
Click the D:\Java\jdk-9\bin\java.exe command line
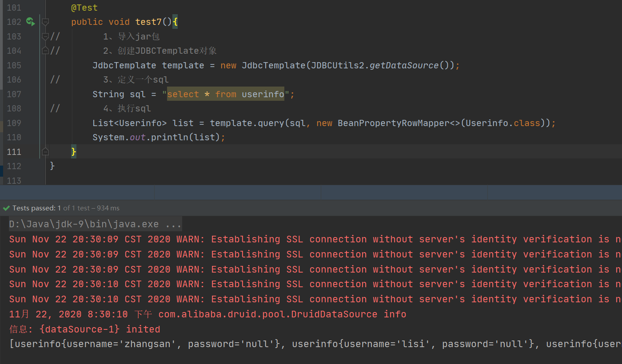point(96,224)
